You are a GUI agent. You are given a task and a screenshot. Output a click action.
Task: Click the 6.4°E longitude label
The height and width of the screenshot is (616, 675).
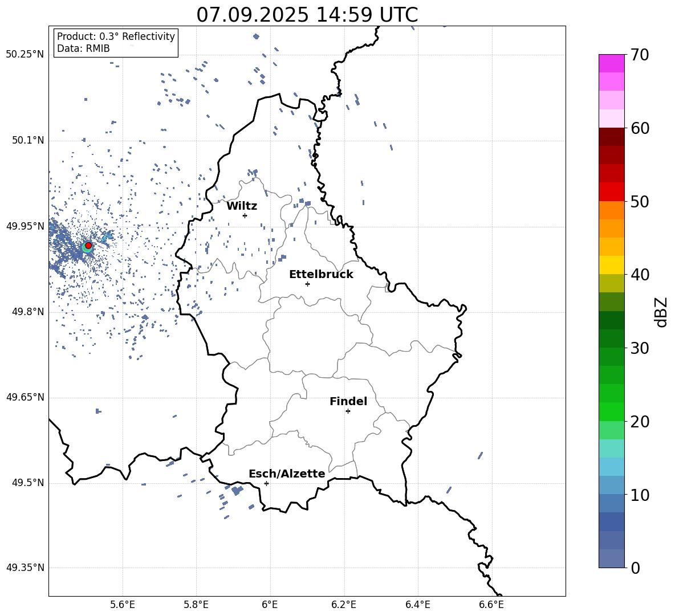pos(417,605)
